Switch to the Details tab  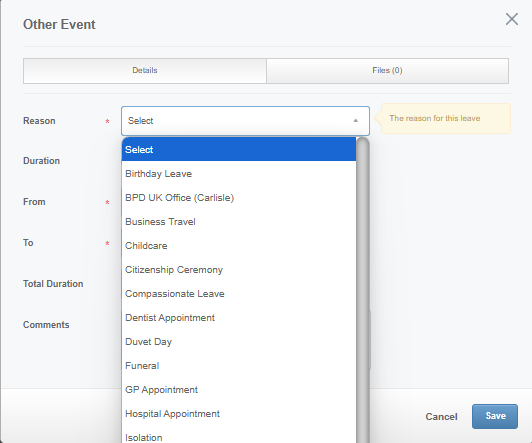point(145,71)
